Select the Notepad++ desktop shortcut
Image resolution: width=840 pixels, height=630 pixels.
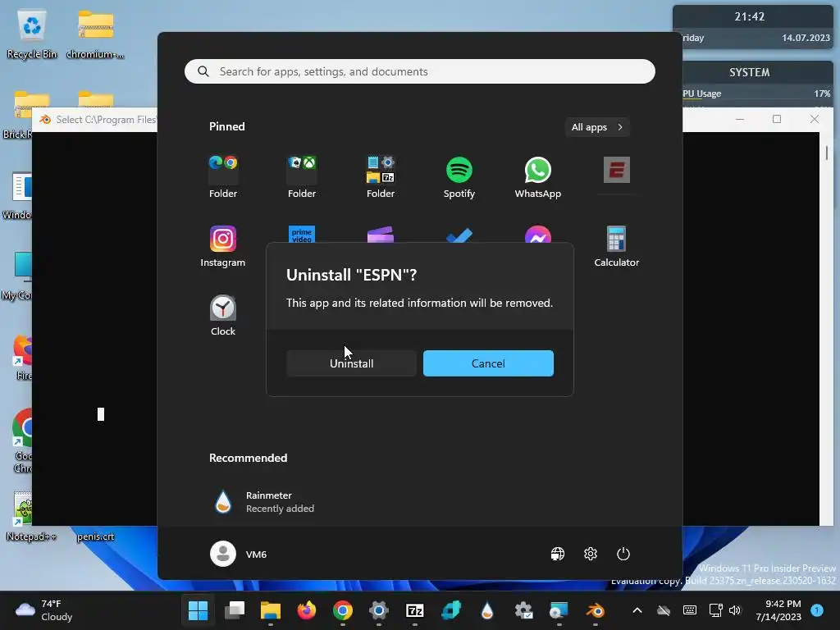[30, 516]
